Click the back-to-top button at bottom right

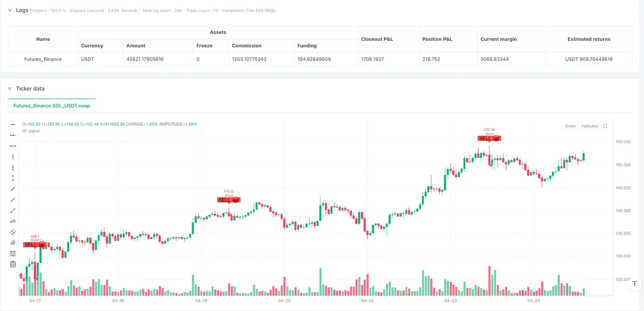634,284
